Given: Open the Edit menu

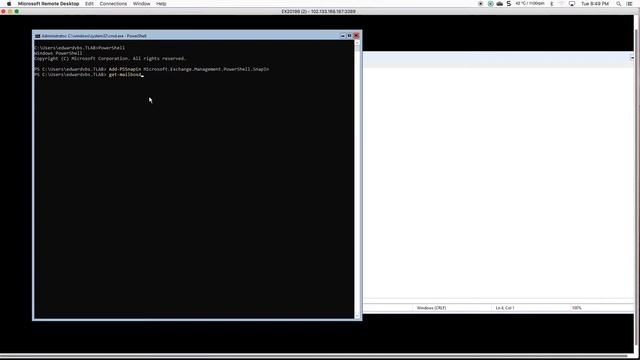Looking at the screenshot, I should click(x=89, y=4).
